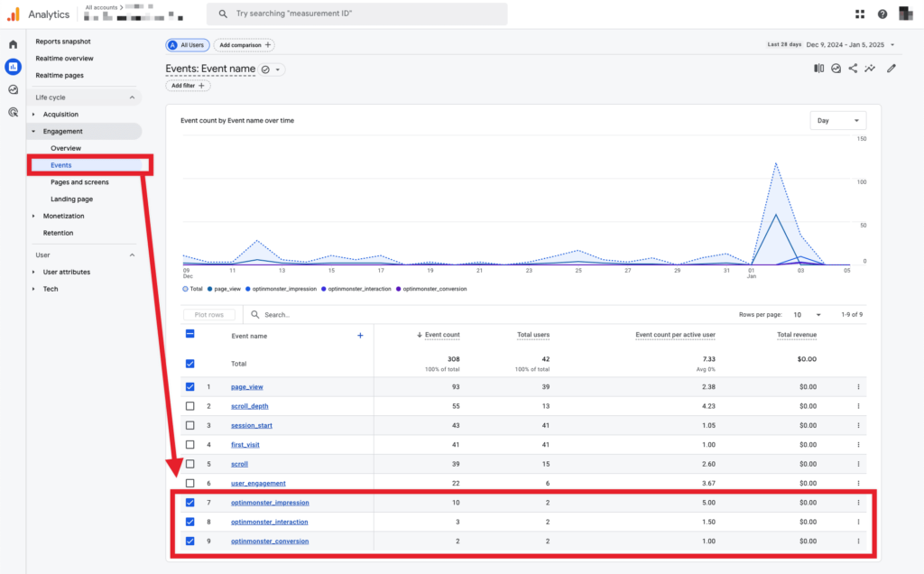The height and width of the screenshot is (574, 924).
Task: Check the scroll_depth row checkbox
Action: [189, 406]
